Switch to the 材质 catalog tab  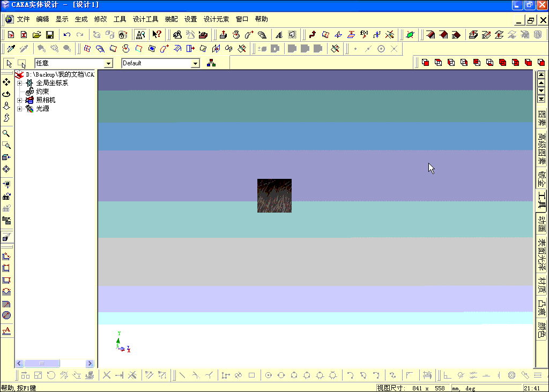[x=541, y=285]
